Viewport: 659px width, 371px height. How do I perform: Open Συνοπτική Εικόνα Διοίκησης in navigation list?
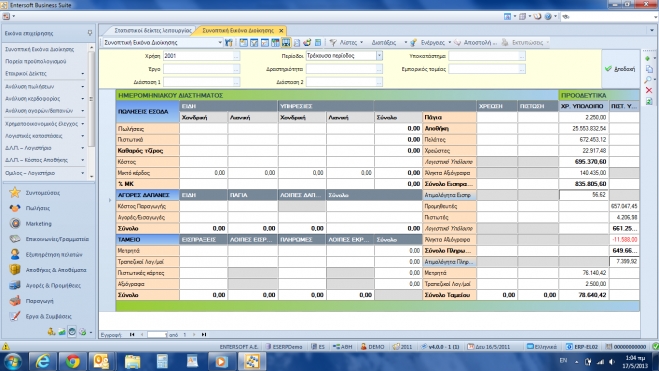click(40, 49)
